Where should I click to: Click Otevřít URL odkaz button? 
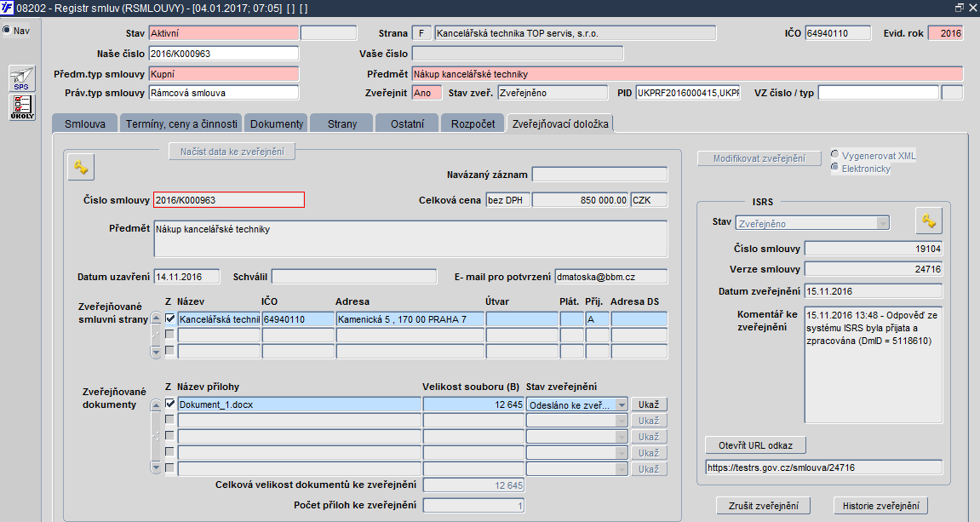(x=755, y=445)
